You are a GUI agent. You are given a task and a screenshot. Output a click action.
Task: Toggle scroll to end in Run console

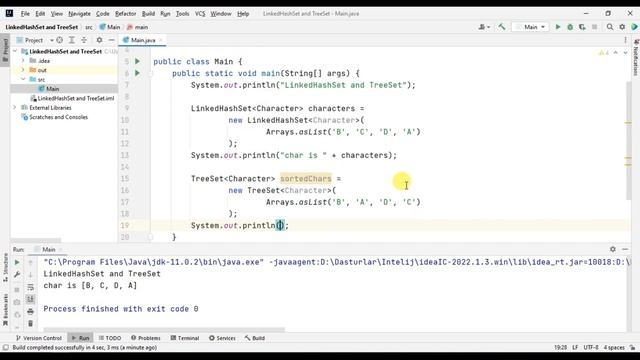pos(30,300)
